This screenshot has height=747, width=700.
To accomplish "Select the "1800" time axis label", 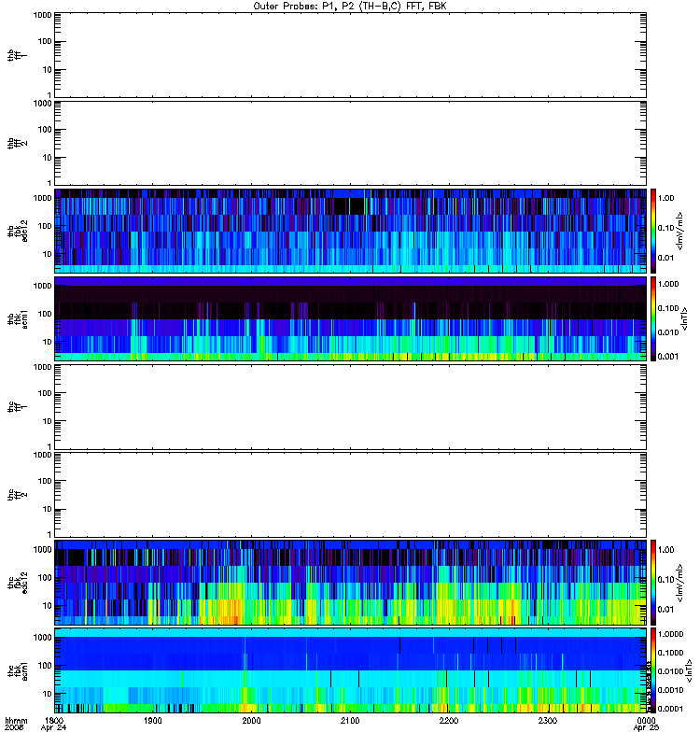I will pyautogui.click(x=53, y=720).
